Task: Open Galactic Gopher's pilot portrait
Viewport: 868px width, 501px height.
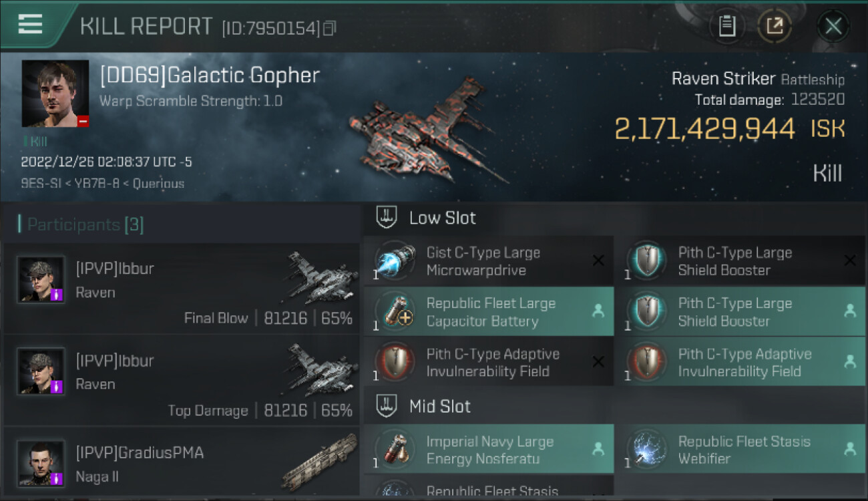Action: click(x=55, y=94)
